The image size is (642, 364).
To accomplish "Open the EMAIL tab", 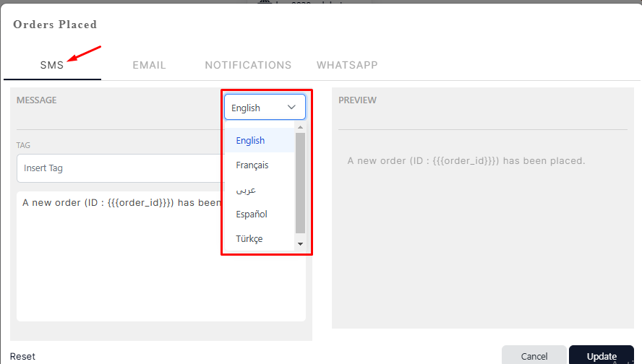I will click(x=149, y=65).
